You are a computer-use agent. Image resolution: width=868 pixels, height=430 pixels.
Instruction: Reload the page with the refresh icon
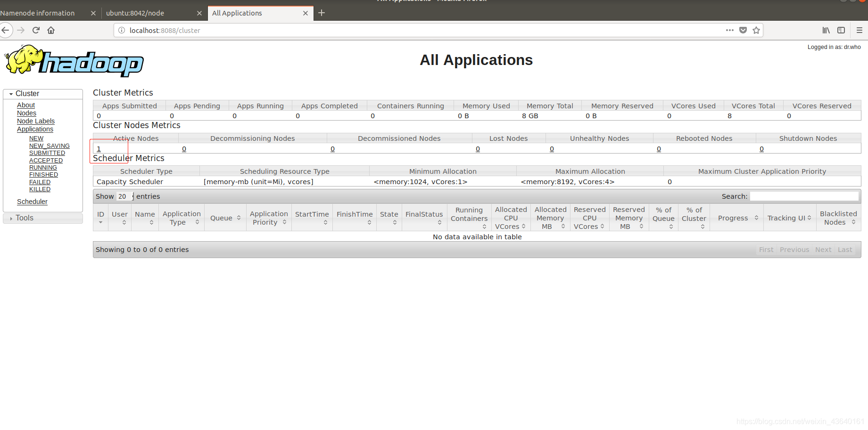pyautogui.click(x=36, y=30)
